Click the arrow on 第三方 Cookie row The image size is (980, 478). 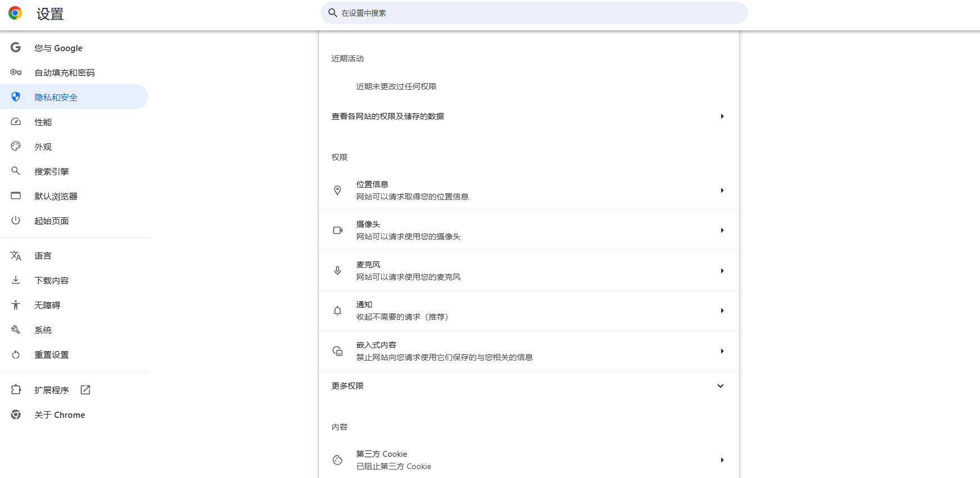pyautogui.click(x=722, y=460)
